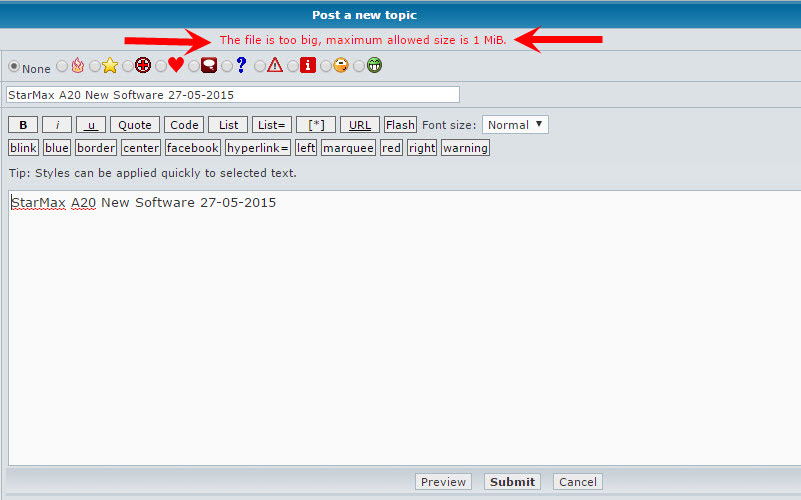Click the 'Post a new topic' header title

[x=364, y=15]
